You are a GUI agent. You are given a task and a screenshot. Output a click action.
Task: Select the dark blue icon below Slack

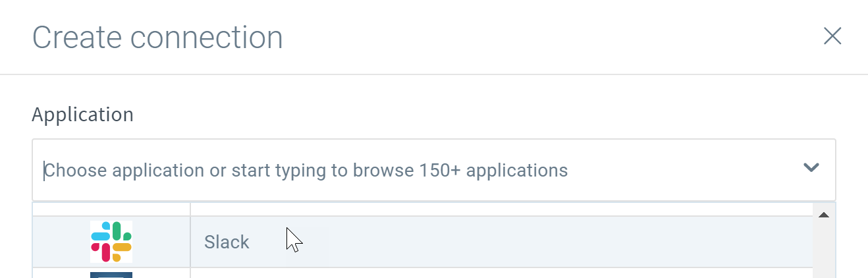coord(111,275)
